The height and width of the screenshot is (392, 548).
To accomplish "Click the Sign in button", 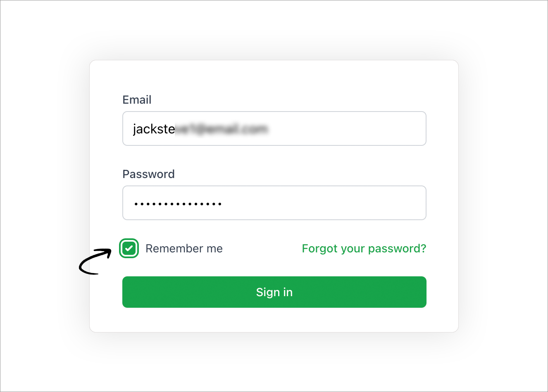I will tap(274, 292).
